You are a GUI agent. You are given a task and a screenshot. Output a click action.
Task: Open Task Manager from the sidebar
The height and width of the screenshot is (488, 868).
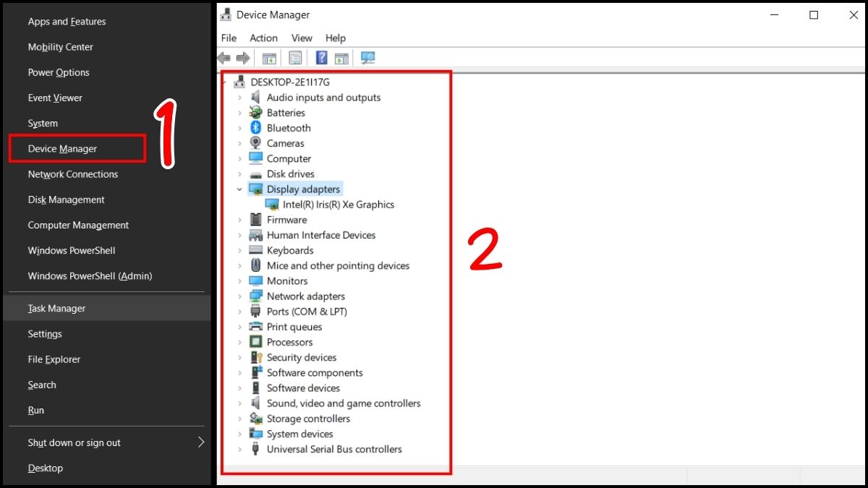(56, 308)
